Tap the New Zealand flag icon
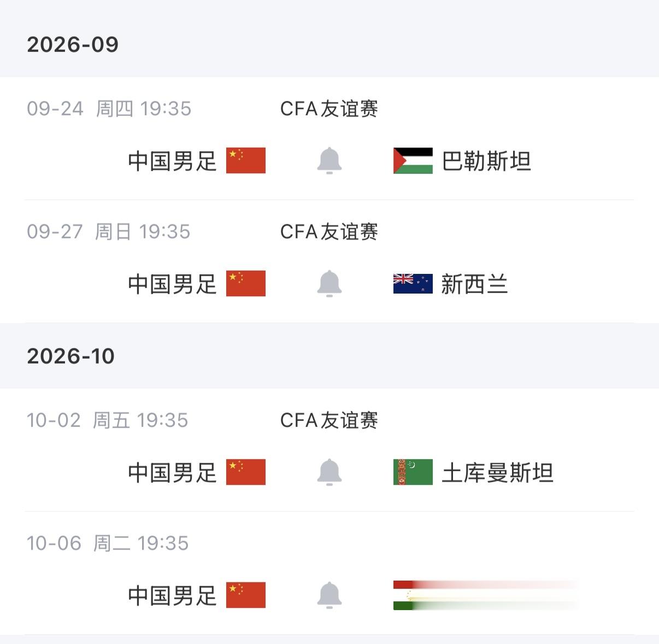659x644 pixels. [413, 284]
